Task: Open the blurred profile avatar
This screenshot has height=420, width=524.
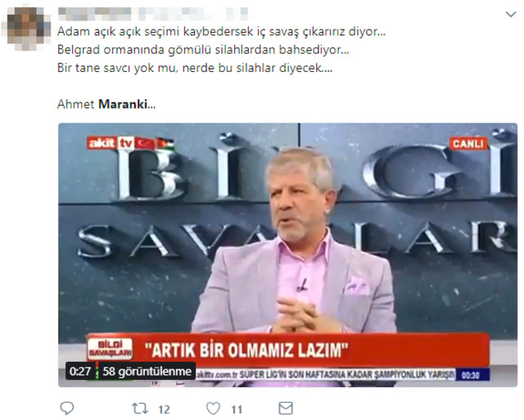Action: click(25, 29)
